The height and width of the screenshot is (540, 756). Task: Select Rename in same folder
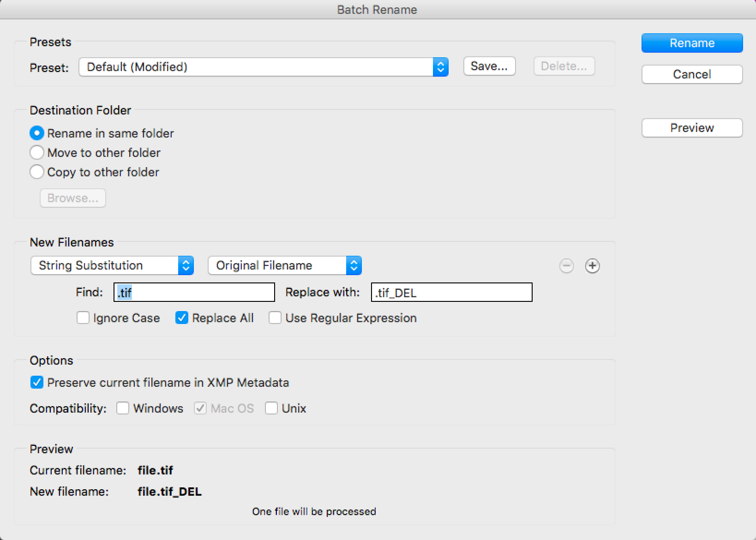37,133
